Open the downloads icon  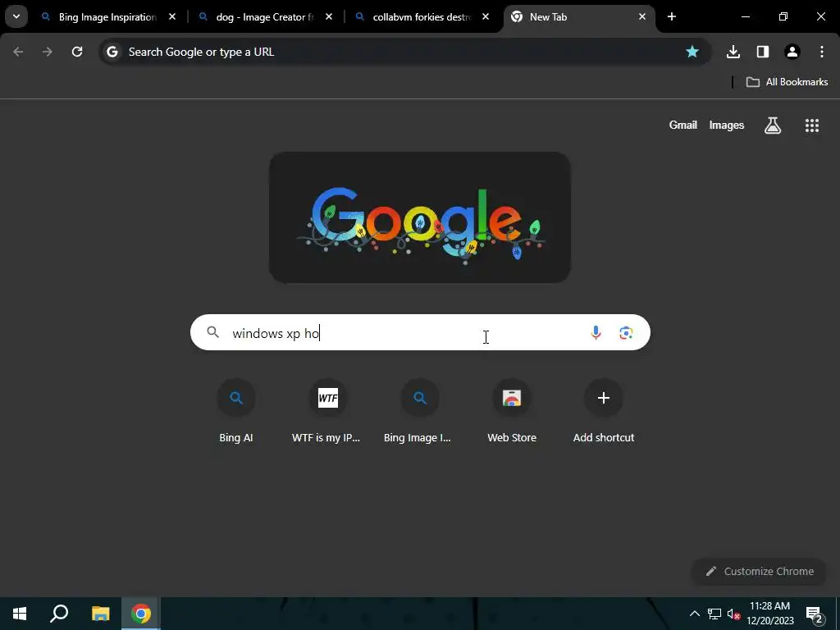point(733,52)
